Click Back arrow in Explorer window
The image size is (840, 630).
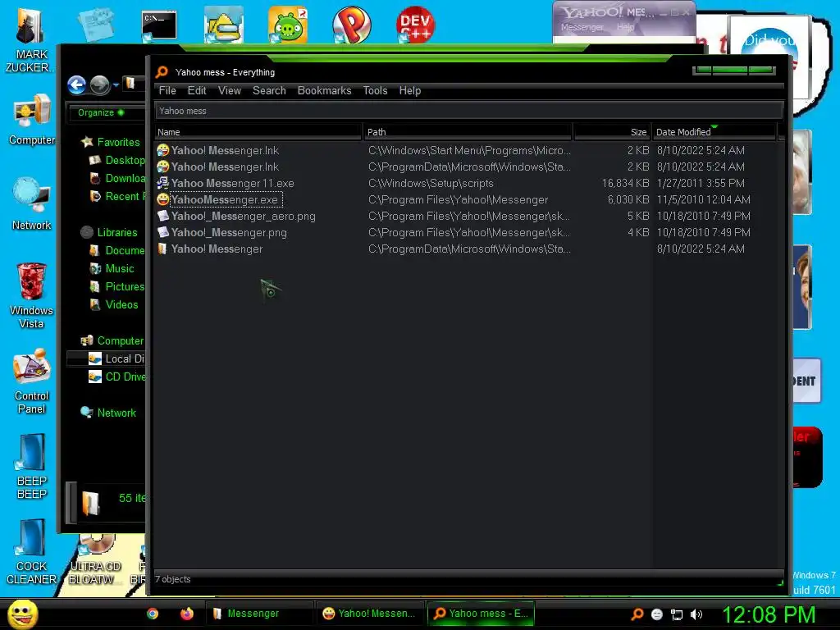point(76,84)
